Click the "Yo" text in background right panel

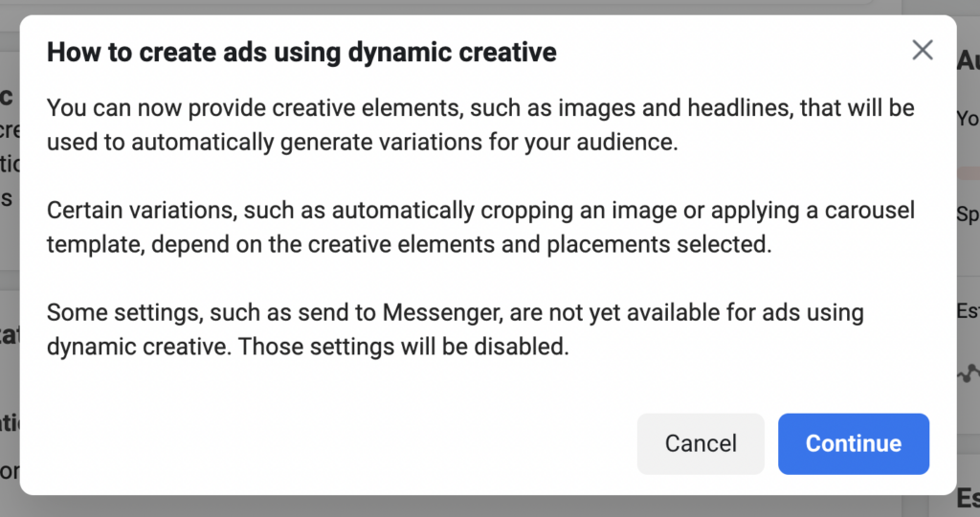968,119
